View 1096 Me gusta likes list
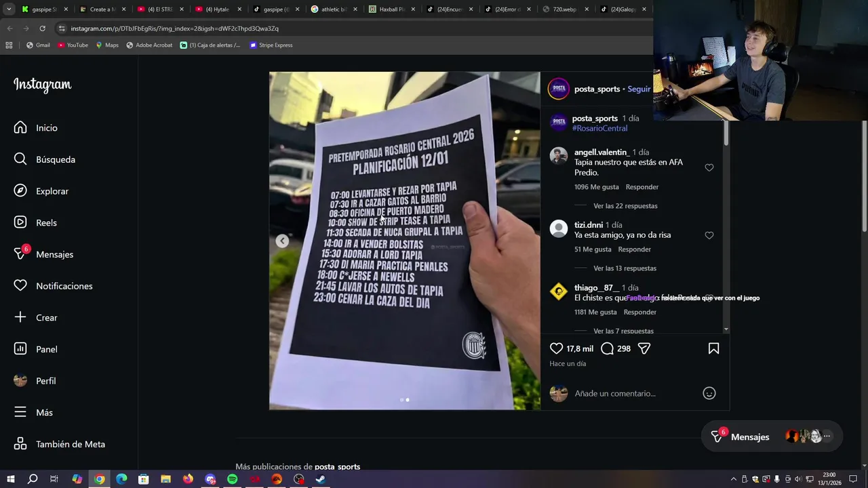Screen dimensions: 868x488 pyautogui.click(x=596, y=187)
